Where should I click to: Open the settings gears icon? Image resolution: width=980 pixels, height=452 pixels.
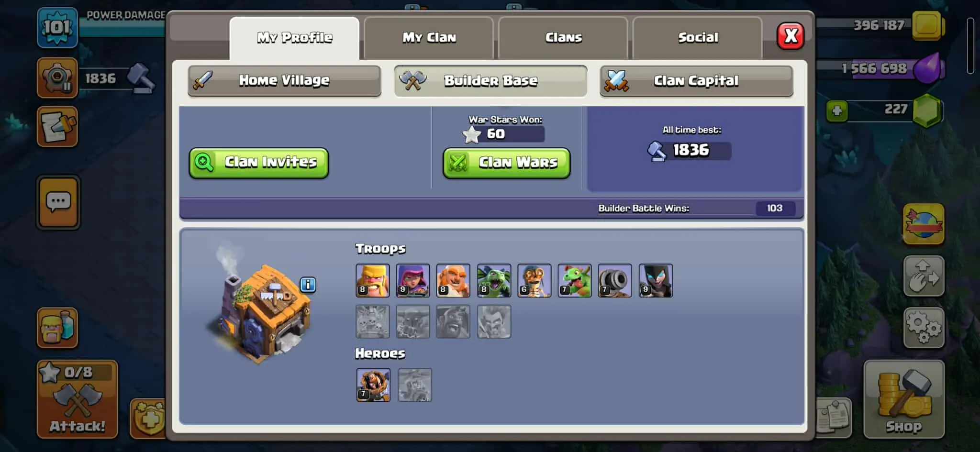tap(924, 328)
